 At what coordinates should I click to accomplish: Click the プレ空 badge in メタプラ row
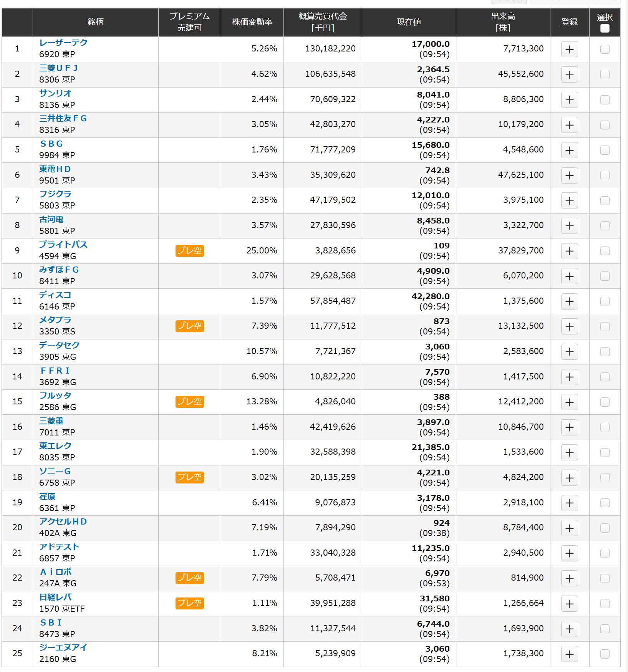(189, 326)
